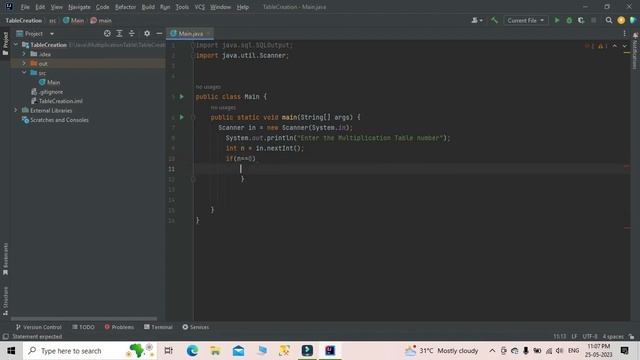Open editor tab options three-dots menu
The height and width of the screenshot is (360, 640).
[x=624, y=33]
